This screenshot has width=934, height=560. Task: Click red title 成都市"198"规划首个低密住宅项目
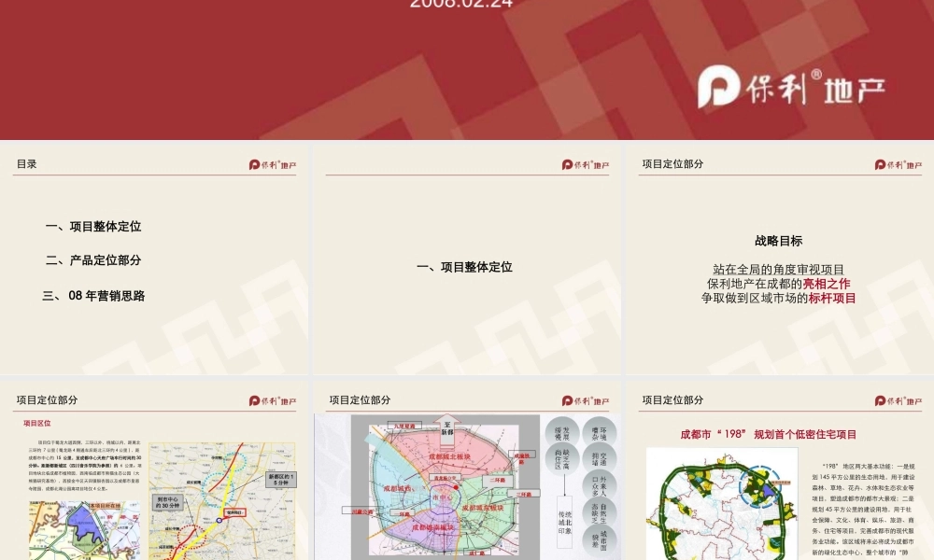tap(769, 434)
